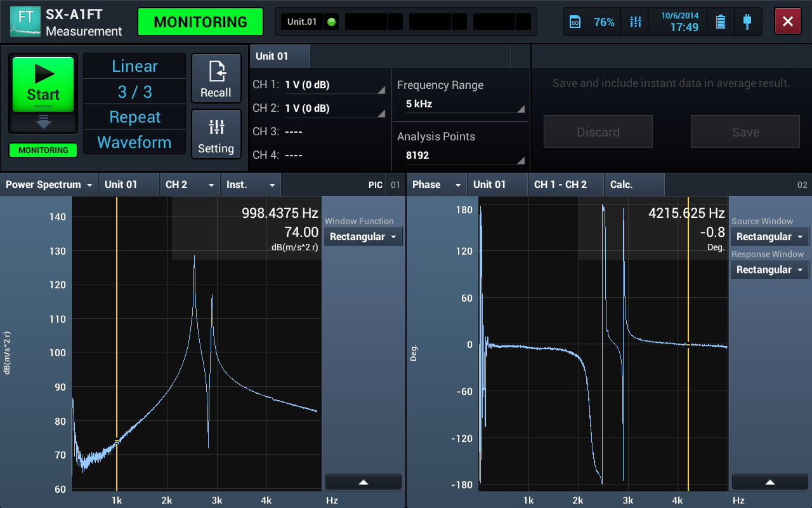
Task: Tap the power plug icon
Action: (x=747, y=22)
